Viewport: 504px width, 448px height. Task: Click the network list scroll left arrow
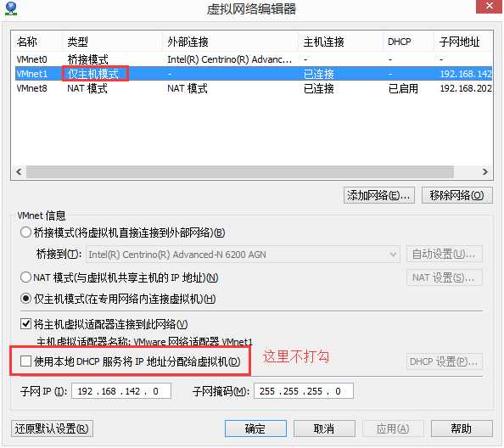coord(19,171)
